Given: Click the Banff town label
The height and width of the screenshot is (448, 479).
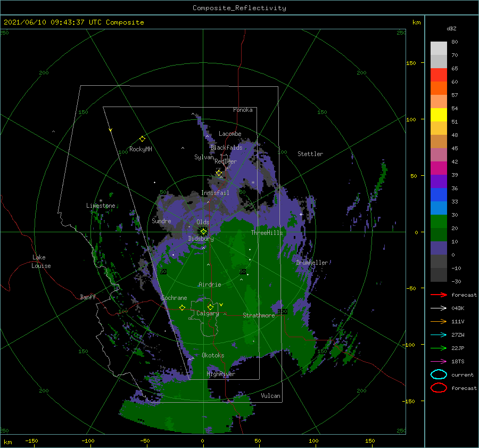Looking at the screenshot, I should tap(88, 297).
